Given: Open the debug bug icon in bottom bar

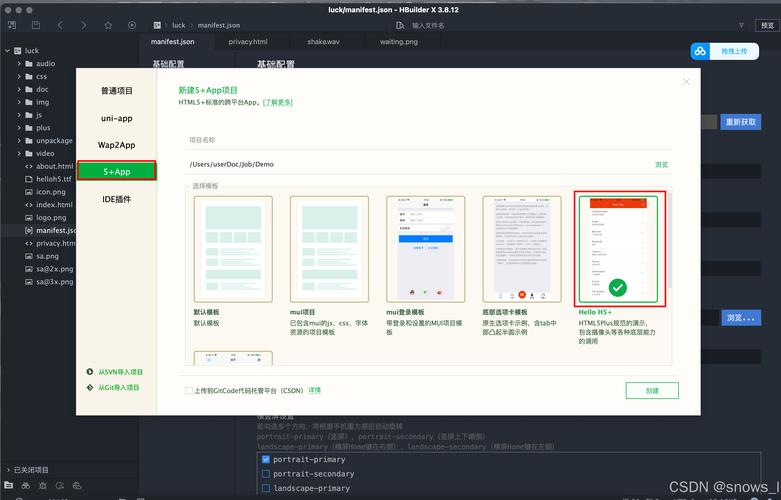Looking at the screenshot, I should point(43,485).
